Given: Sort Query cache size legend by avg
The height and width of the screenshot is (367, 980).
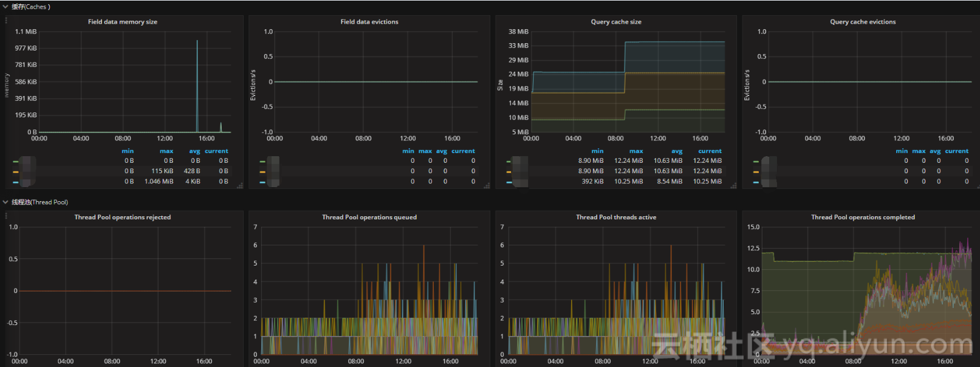Looking at the screenshot, I should (x=677, y=151).
